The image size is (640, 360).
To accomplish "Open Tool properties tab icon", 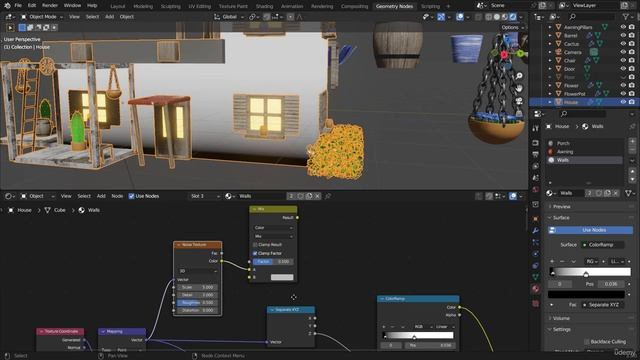I will click(x=536, y=129).
